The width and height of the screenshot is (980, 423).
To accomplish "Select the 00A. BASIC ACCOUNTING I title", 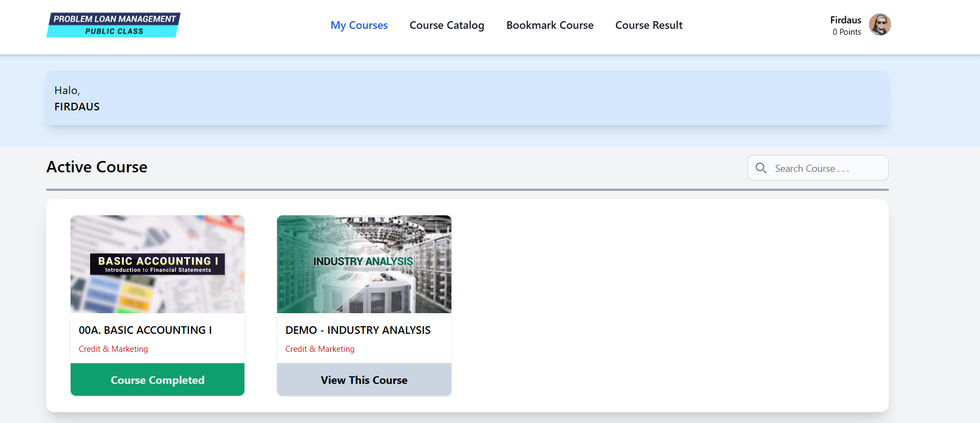I will tap(146, 330).
